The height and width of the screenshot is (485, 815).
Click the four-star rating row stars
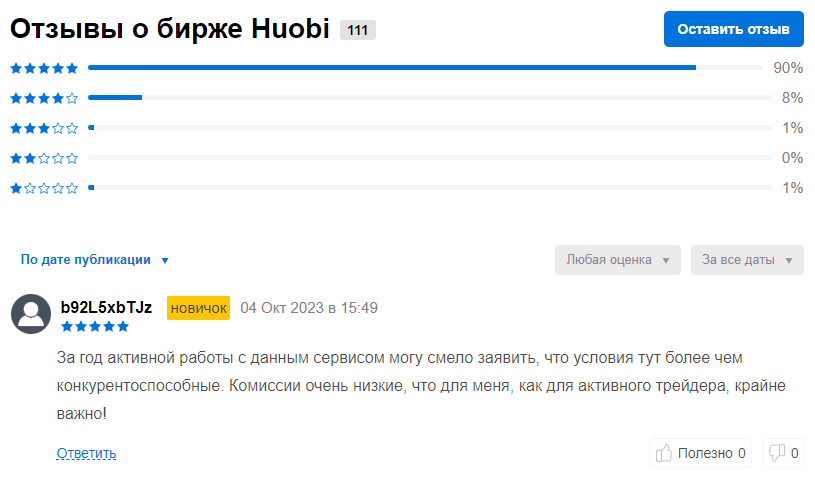44,98
